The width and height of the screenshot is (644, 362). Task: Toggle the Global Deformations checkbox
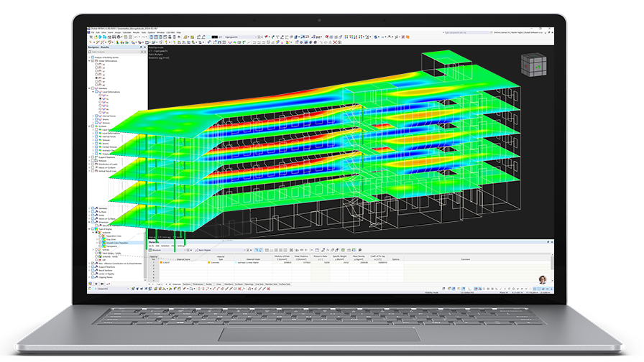pyautogui.click(x=93, y=61)
